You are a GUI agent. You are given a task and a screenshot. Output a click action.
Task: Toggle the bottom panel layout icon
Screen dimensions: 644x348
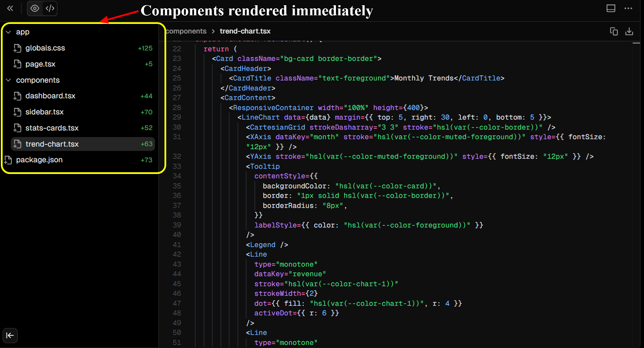click(611, 8)
